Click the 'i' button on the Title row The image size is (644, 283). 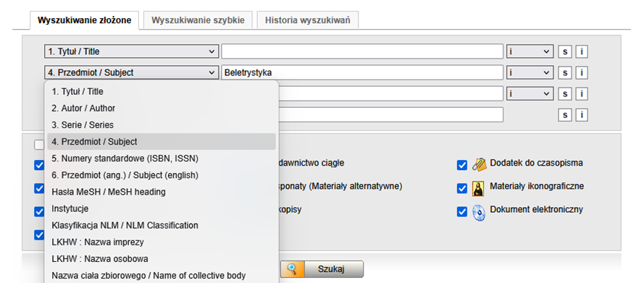click(582, 52)
